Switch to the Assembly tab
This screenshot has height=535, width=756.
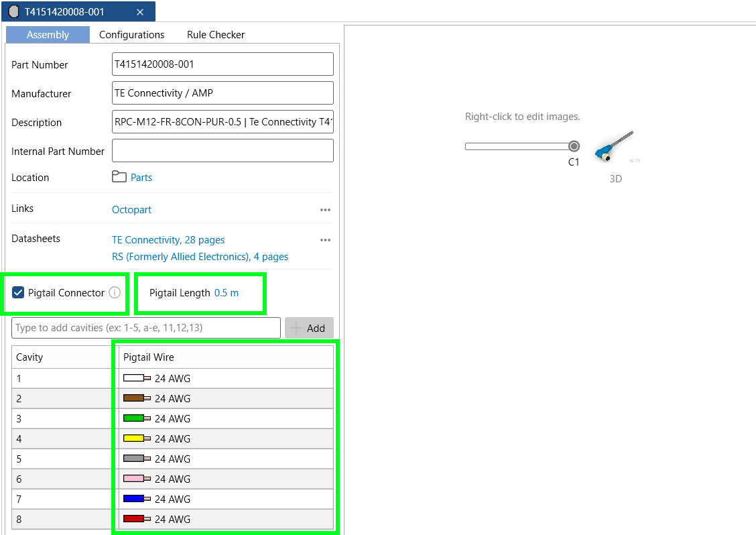tap(48, 35)
